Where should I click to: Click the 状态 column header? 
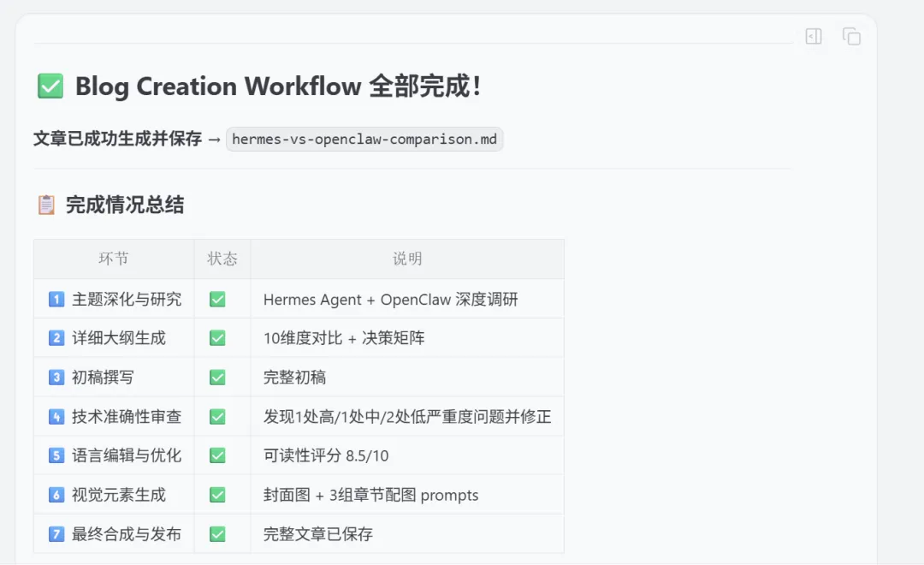[x=222, y=259]
